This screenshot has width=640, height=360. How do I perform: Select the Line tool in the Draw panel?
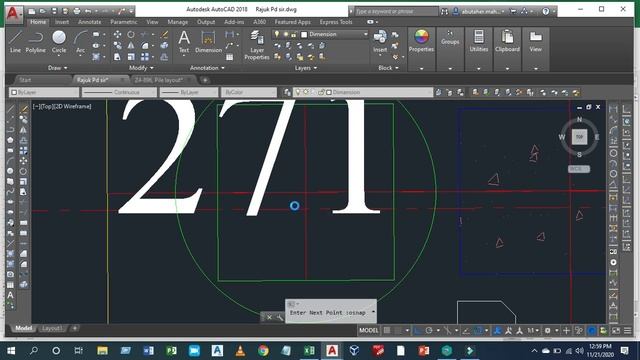[15, 42]
